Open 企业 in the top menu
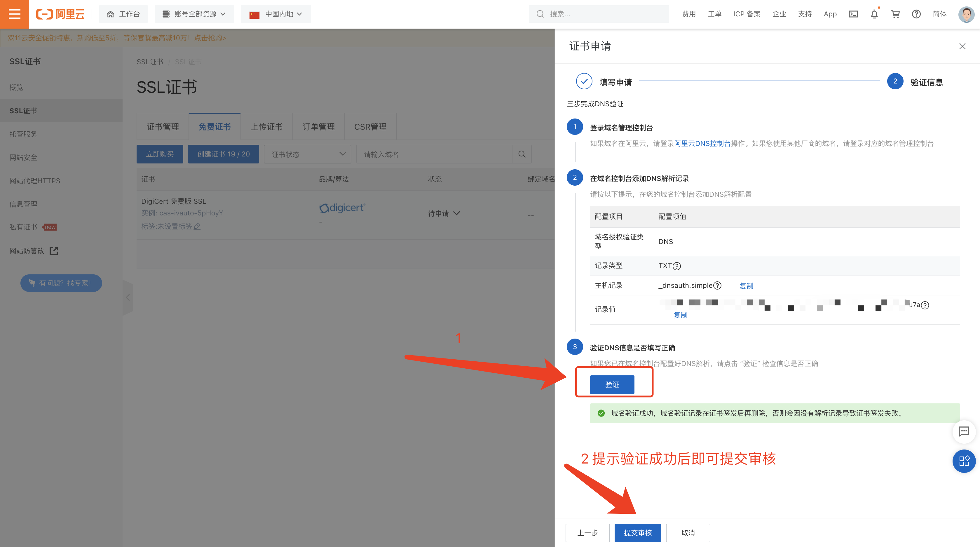980x547 pixels. click(x=779, y=14)
